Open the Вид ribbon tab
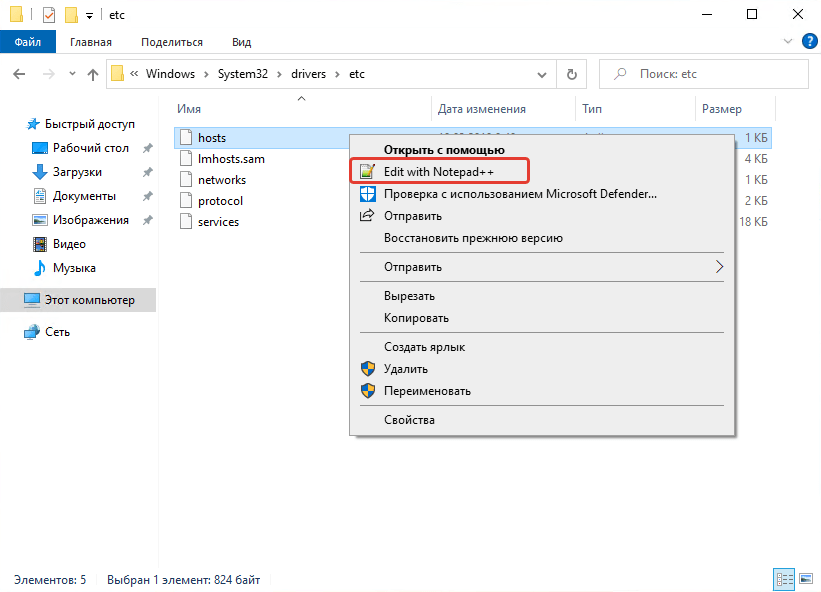 [241, 42]
